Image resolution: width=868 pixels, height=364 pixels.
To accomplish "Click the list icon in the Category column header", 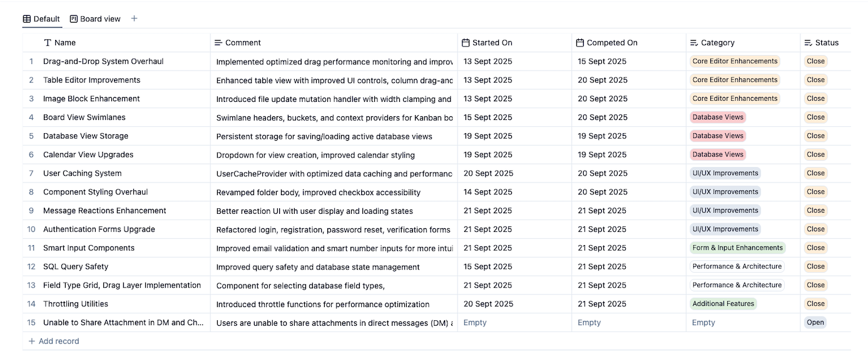I will [694, 43].
